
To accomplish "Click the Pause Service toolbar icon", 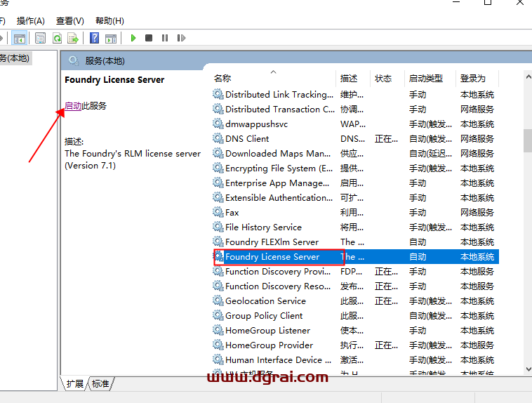I will [x=165, y=38].
